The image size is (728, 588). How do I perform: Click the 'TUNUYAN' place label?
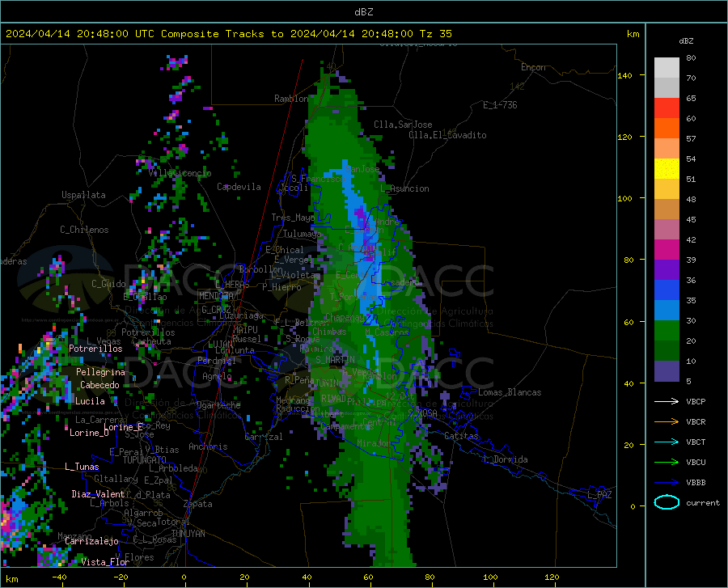tap(188, 534)
